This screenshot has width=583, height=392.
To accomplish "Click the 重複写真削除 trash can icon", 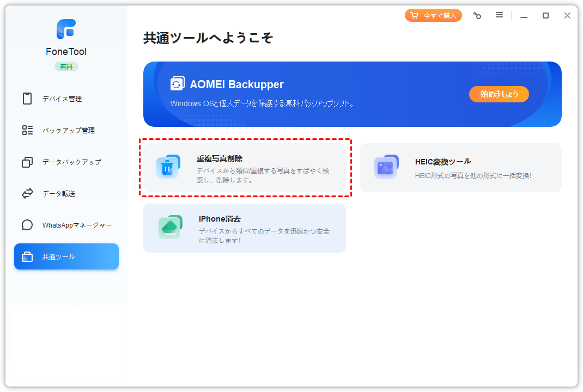I will click(x=168, y=167).
